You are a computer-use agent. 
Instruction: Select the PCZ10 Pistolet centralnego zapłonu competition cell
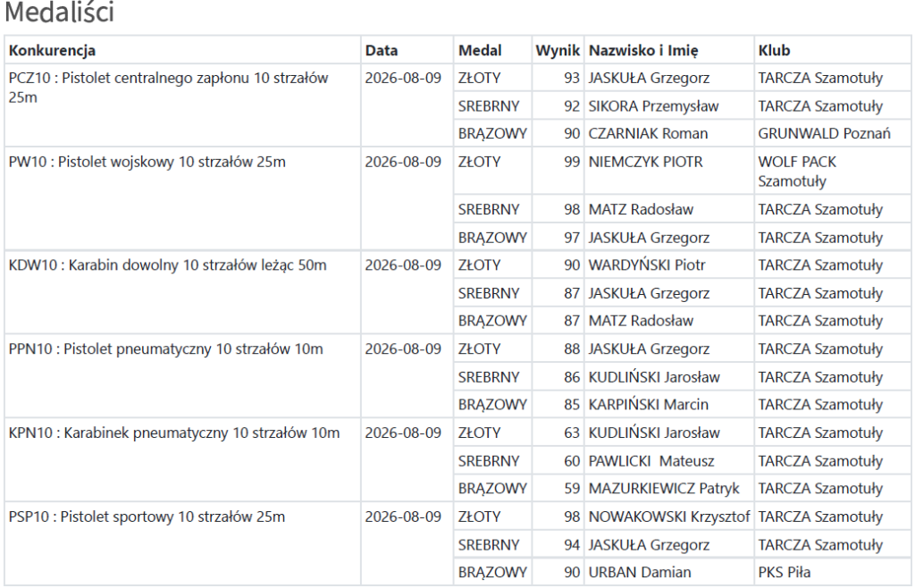pyautogui.click(x=182, y=105)
